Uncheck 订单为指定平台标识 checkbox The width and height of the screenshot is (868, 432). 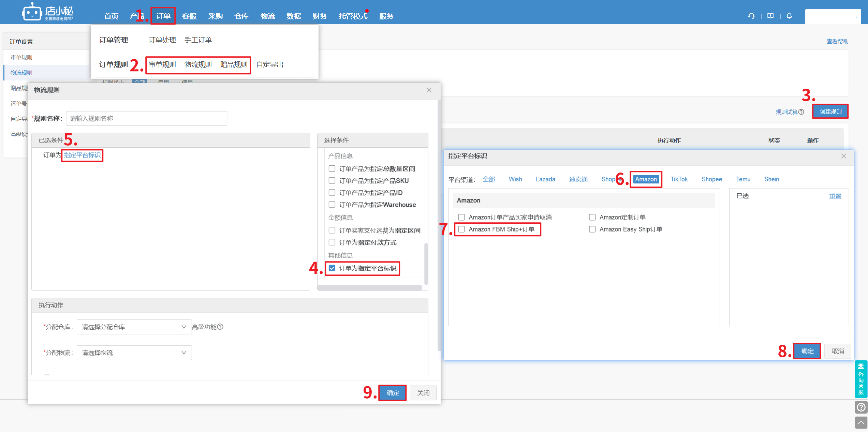point(332,268)
